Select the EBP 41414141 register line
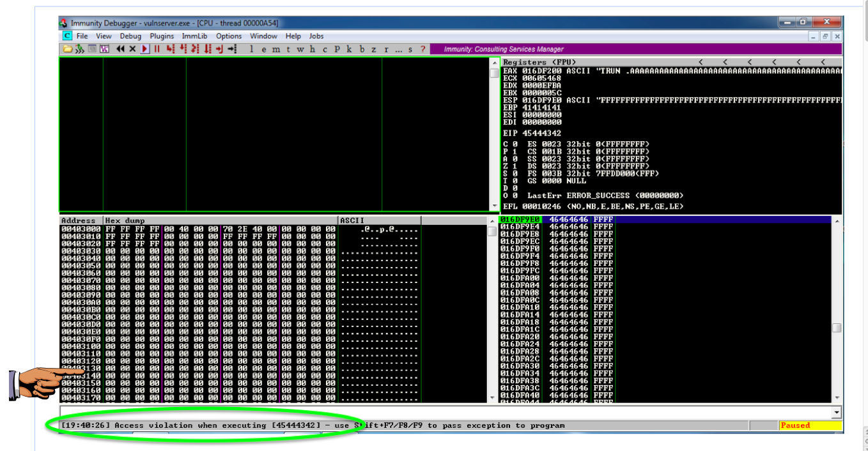This screenshot has width=868, height=451. pyautogui.click(x=532, y=107)
